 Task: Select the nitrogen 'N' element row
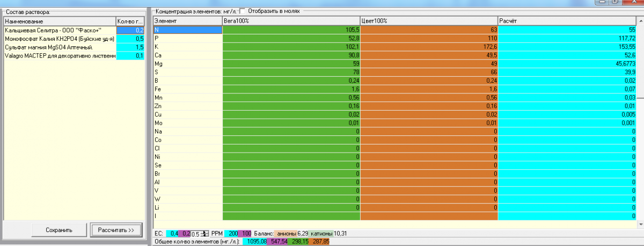coord(188,30)
